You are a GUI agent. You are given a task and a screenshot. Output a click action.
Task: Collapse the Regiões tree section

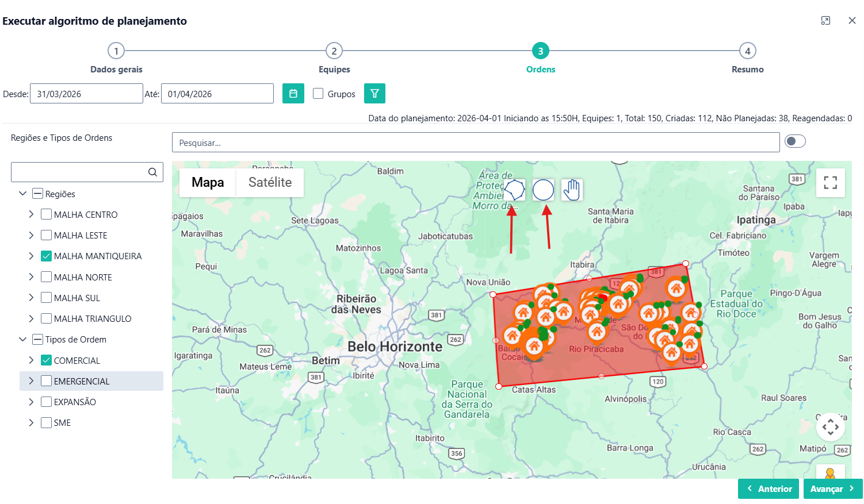pos(22,194)
